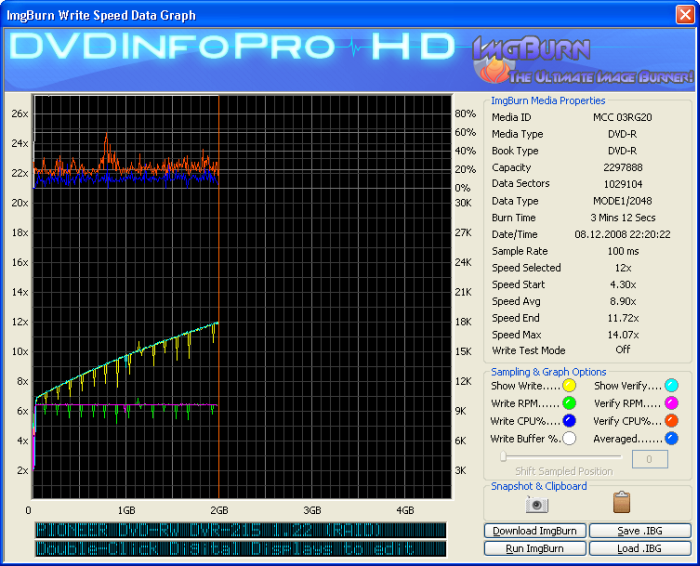
Task: Toggle the green Write RPM indicator
Action: click(x=569, y=403)
